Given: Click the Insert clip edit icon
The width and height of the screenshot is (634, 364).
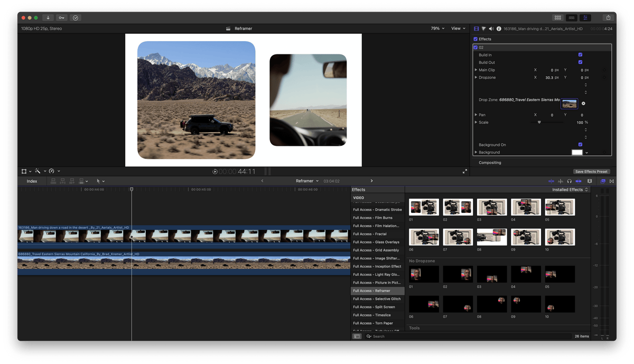Looking at the screenshot, I should click(x=63, y=181).
